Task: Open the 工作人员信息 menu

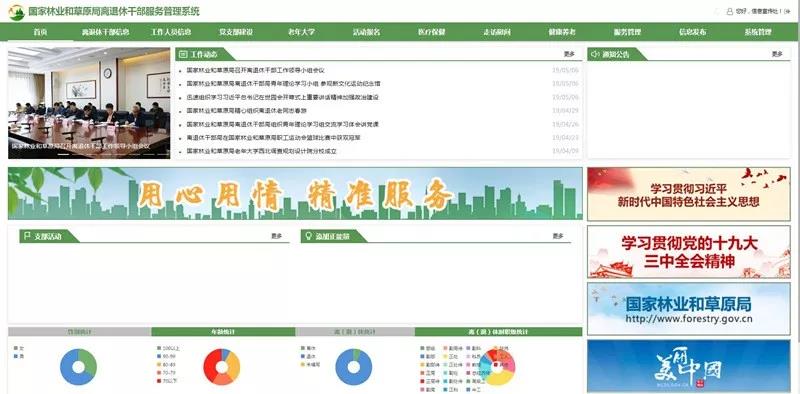Action: tap(171, 32)
